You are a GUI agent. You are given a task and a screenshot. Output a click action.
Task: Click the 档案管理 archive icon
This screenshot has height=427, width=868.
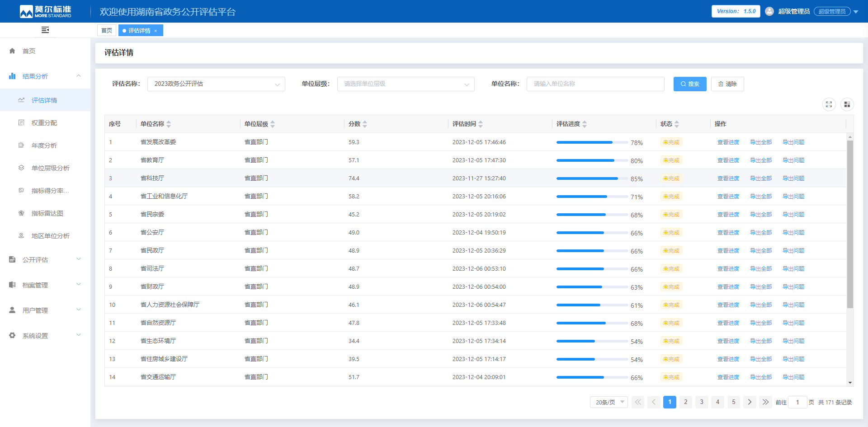12,285
